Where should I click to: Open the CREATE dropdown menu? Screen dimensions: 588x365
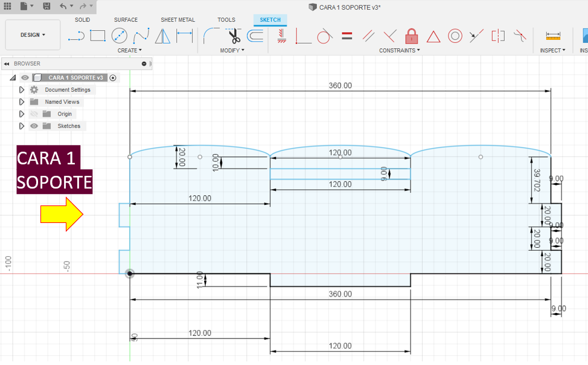pyautogui.click(x=129, y=50)
